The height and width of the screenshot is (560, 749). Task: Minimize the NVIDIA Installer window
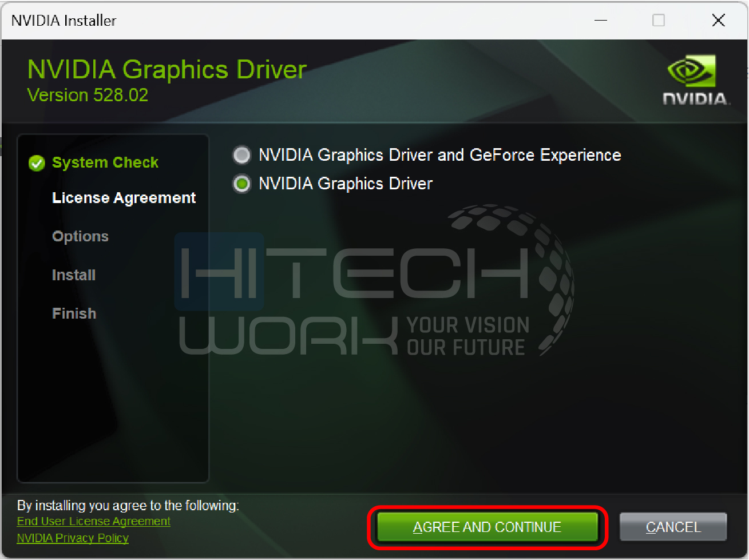[601, 21]
